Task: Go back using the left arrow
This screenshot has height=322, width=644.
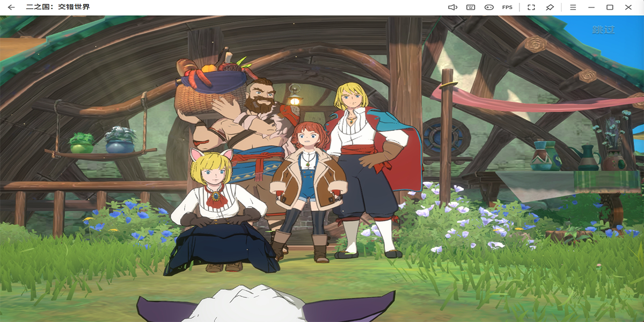Action: [11, 8]
